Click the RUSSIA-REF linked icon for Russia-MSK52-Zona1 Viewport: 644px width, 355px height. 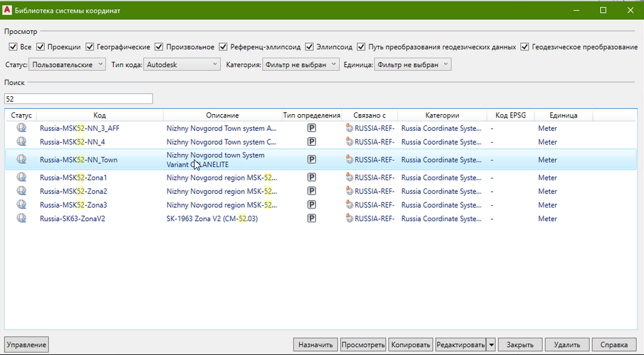pyautogui.click(x=349, y=178)
